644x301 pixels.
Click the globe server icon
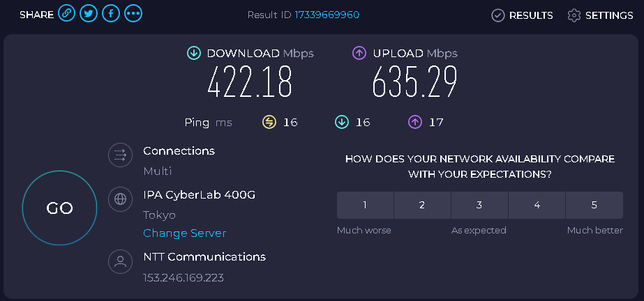(x=120, y=199)
